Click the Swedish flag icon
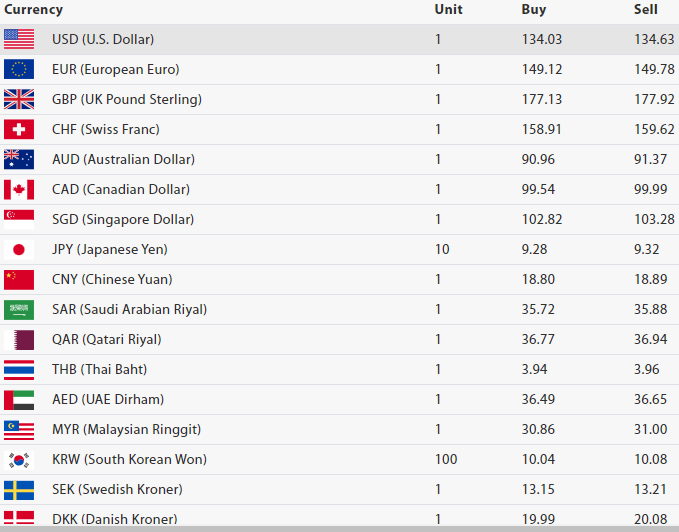679x532 pixels. click(19, 489)
